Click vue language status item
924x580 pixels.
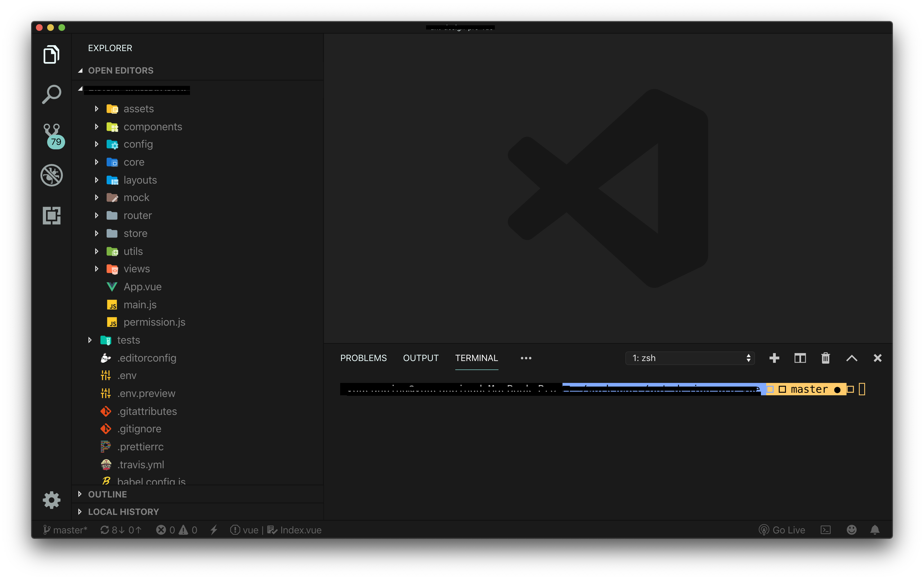pyautogui.click(x=244, y=530)
